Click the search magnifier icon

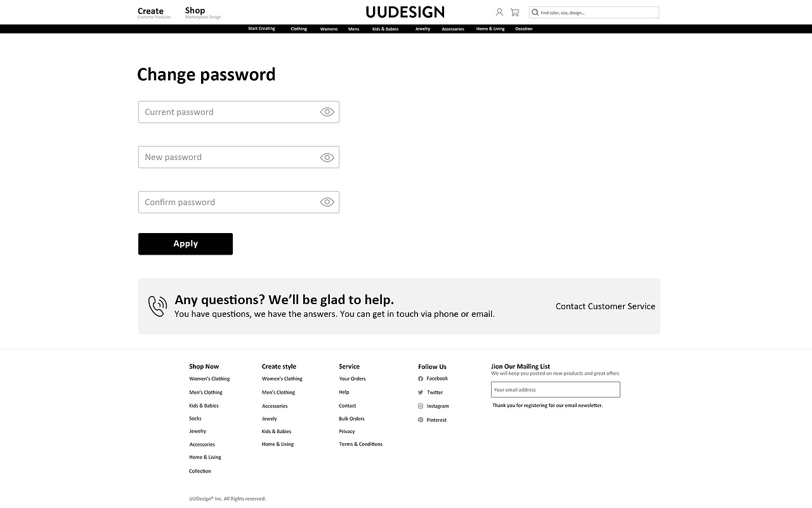point(535,12)
